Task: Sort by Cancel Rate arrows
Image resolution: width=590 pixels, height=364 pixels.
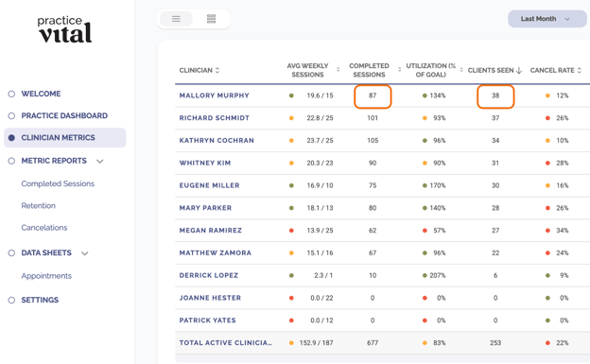Action: coord(579,70)
